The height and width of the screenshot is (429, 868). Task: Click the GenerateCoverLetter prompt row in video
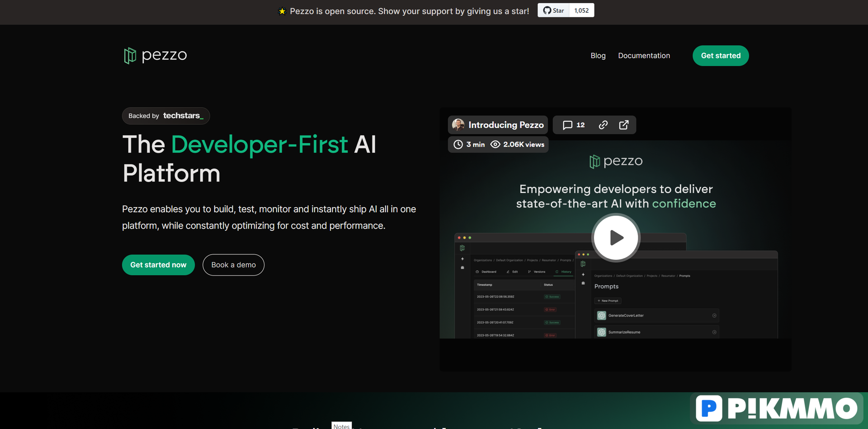click(656, 315)
